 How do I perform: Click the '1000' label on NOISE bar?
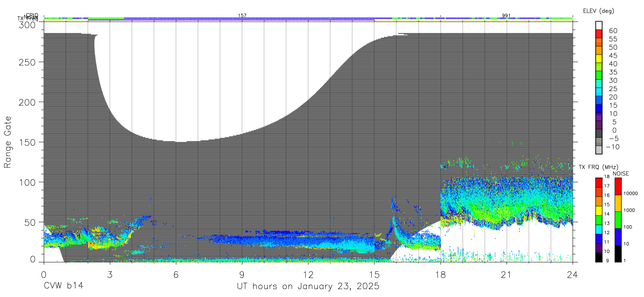coord(629,210)
